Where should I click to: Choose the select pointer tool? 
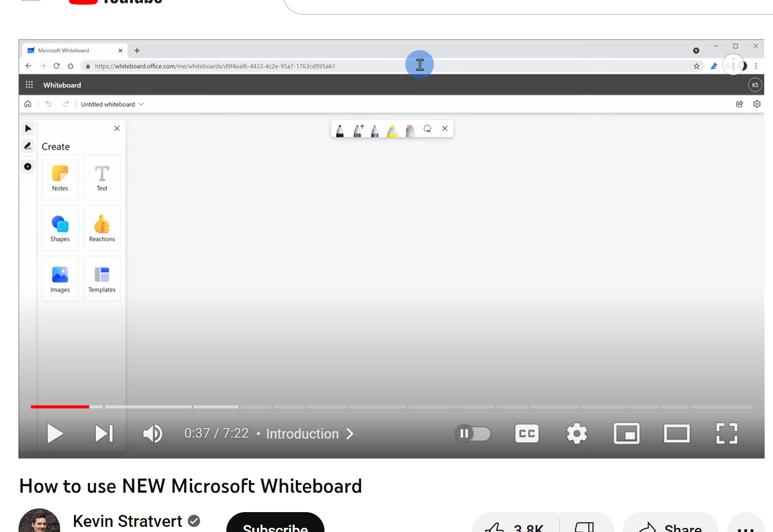click(28, 129)
